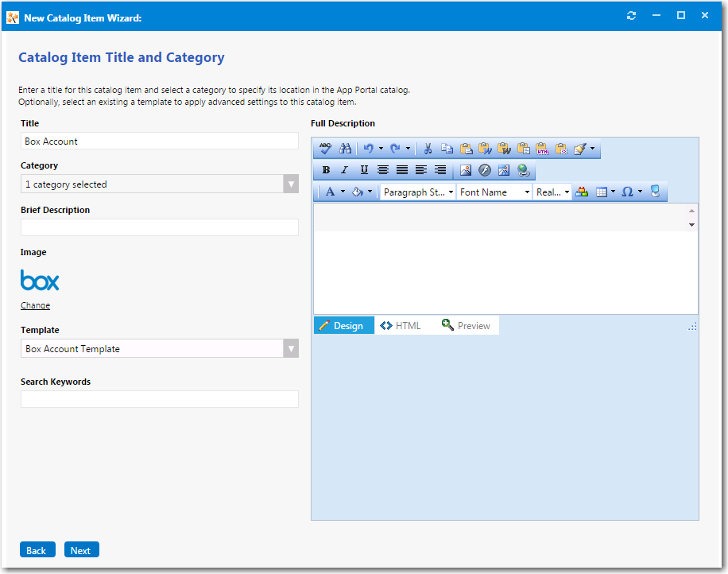Image resolution: width=728 pixels, height=574 pixels.
Task: Toggle bold formatting
Action: point(326,170)
